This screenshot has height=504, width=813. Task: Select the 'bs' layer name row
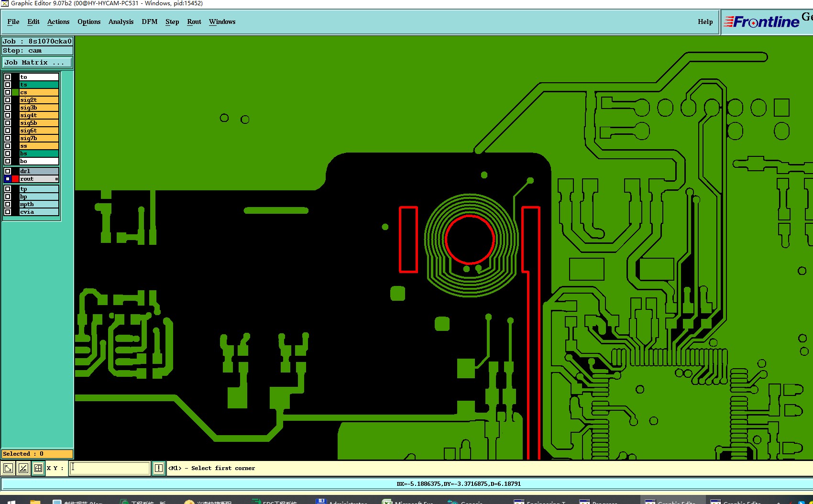pyautogui.click(x=39, y=153)
